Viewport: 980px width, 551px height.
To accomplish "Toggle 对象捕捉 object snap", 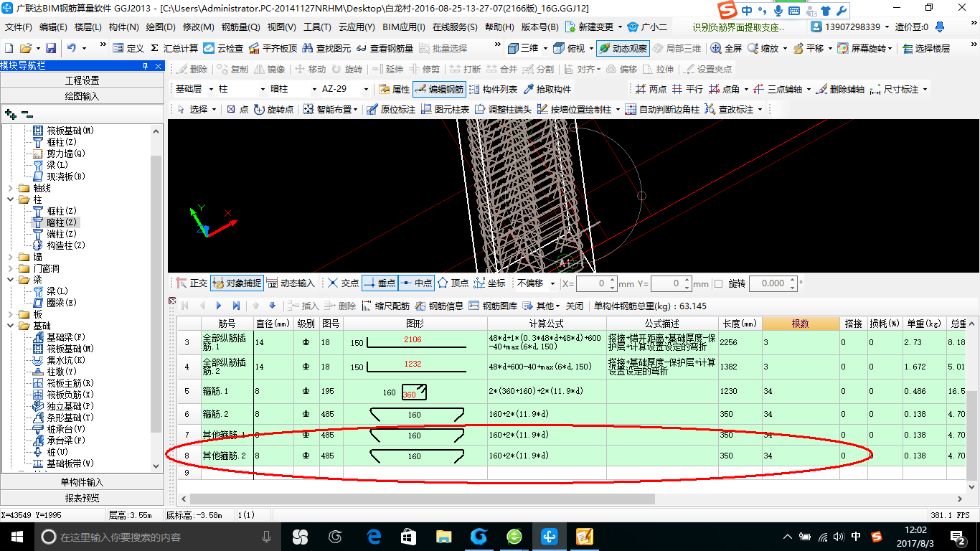I will pyautogui.click(x=237, y=283).
